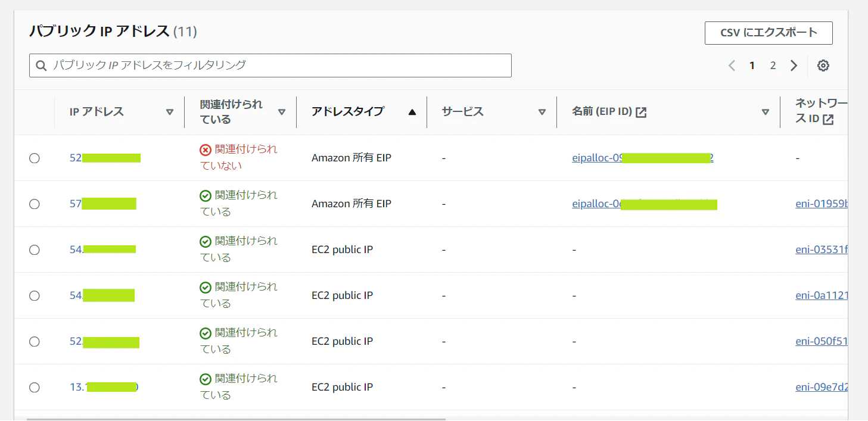Focus the パブリック IP アドレスをフィルタリング search field
Screen dimensions: 868x421
[270, 66]
